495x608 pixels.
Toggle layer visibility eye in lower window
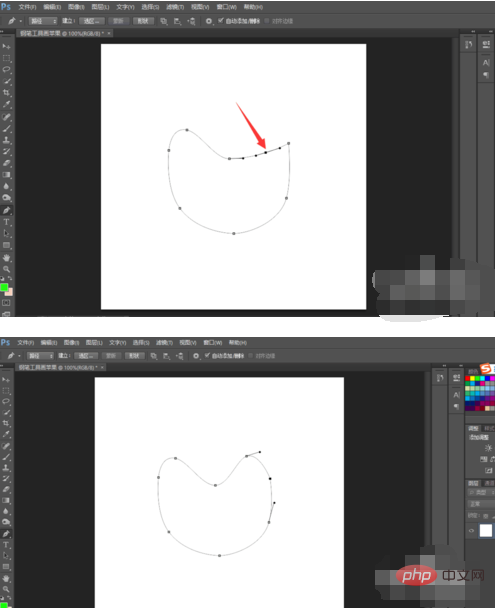pyautogui.click(x=471, y=530)
